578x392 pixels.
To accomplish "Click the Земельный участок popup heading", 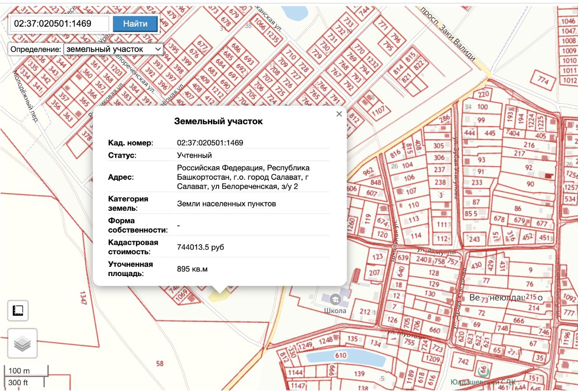I will click(219, 121).
